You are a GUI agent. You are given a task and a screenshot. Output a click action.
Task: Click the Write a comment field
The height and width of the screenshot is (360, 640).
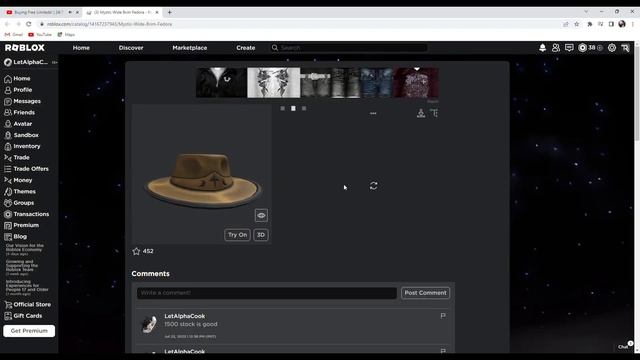coord(267,293)
